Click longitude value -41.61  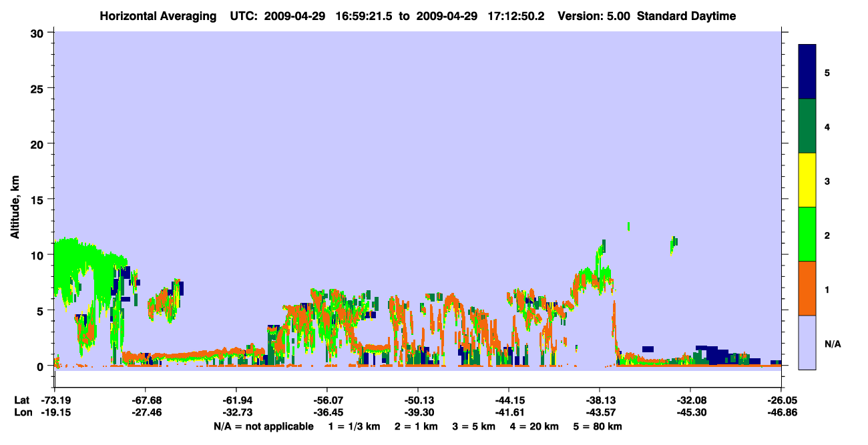509,413
